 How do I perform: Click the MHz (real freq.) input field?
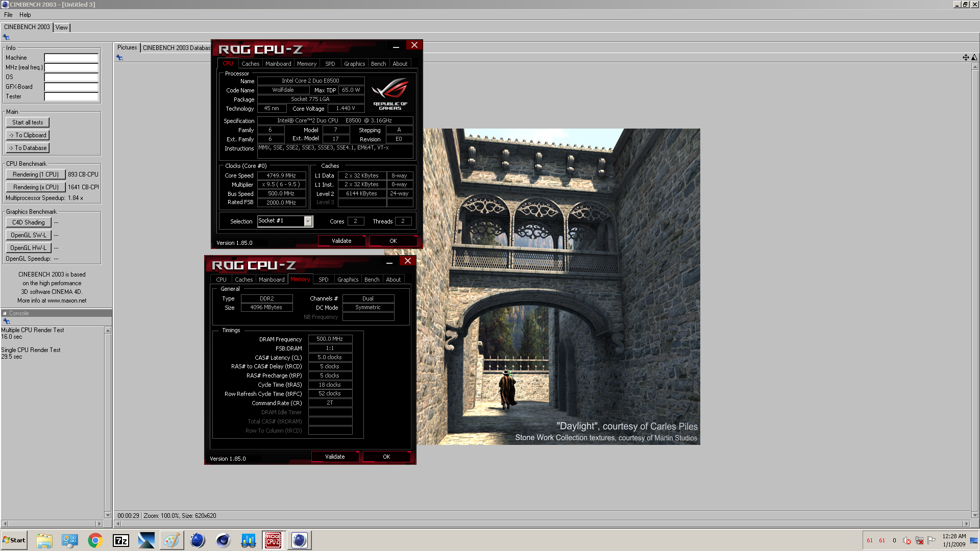[71, 67]
